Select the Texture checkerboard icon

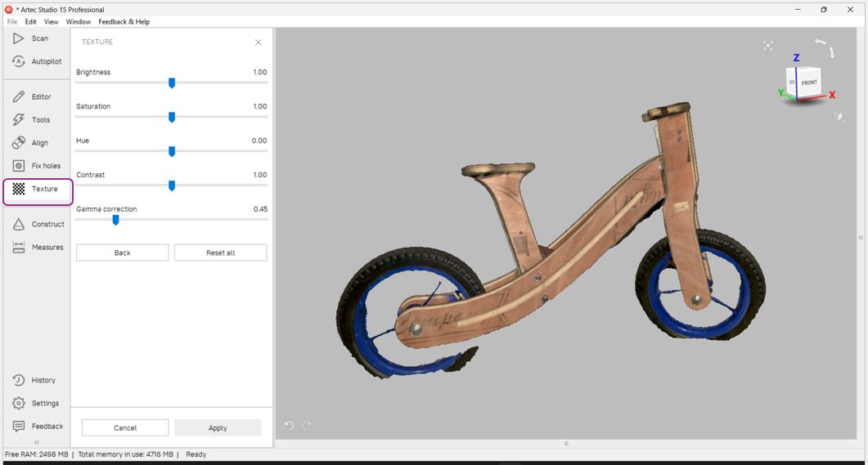coord(19,189)
